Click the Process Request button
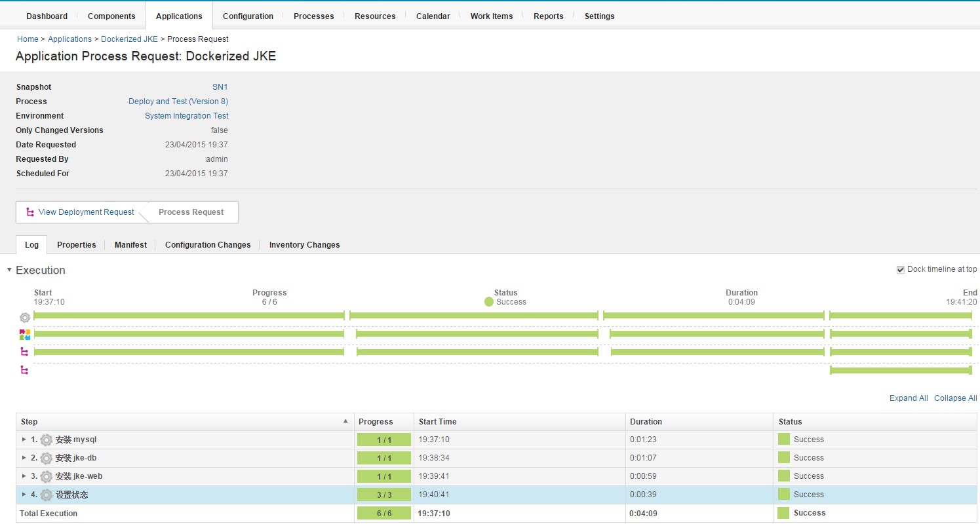 pyautogui.click(x=191, y=212)
